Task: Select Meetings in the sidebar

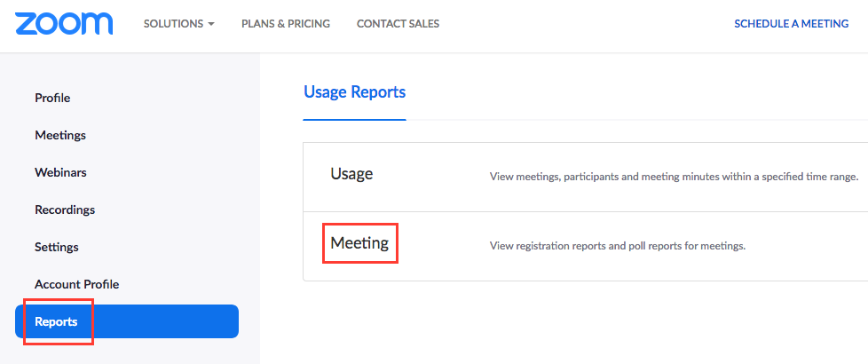Action: (x=60, y=135)
